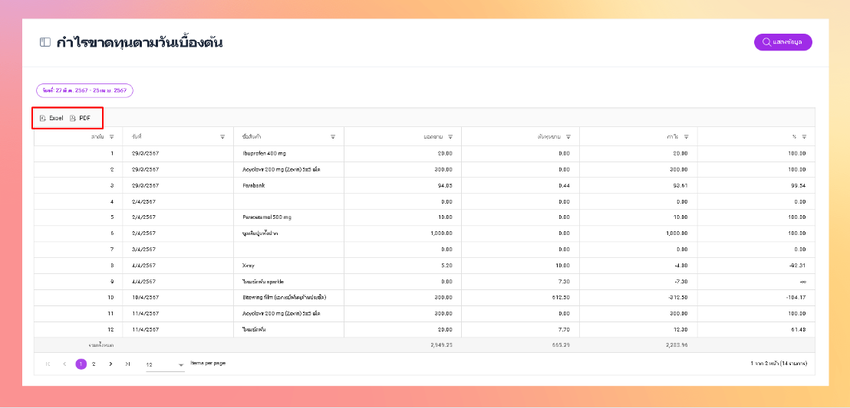Image resolution: width=850 pixels, height=408 pixels.
Task: Click the date range pill above the table
Action: [85, 90]
